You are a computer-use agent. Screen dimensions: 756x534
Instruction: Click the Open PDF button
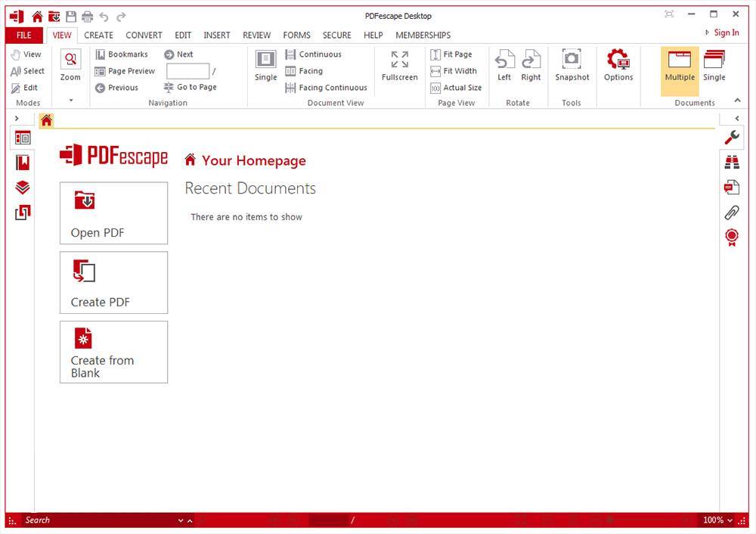(113, 213)
